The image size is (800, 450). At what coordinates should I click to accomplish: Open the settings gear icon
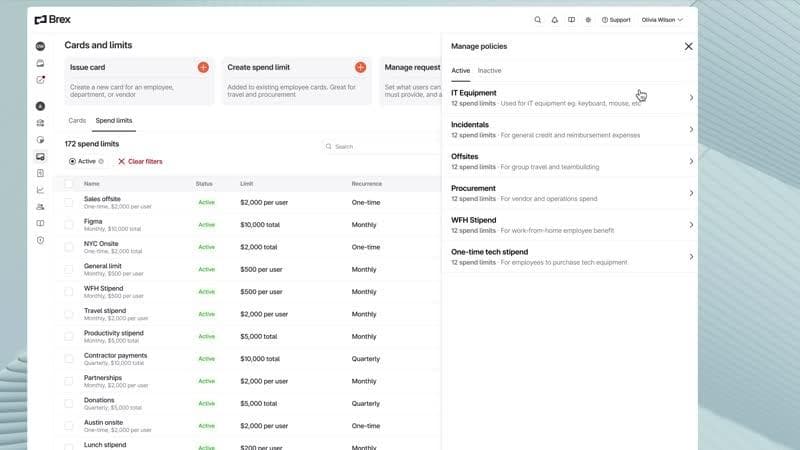(x=588, y=20)
